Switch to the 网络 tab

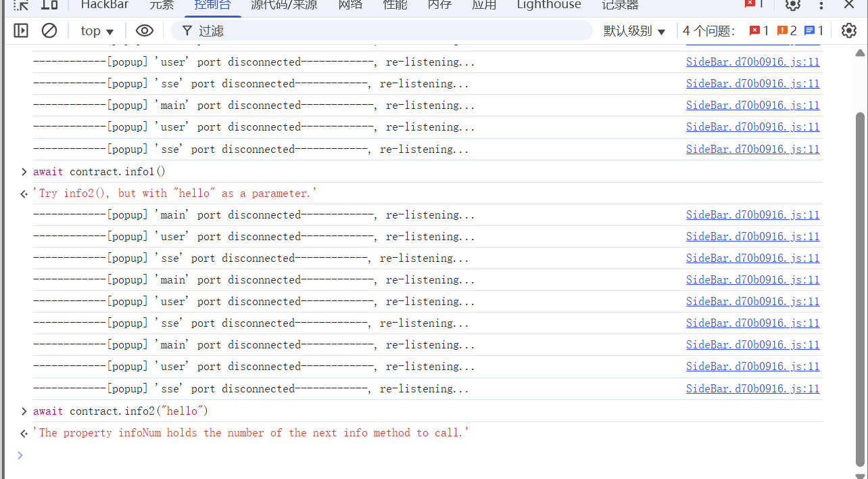pyautogui.click(x=350, y=5)
